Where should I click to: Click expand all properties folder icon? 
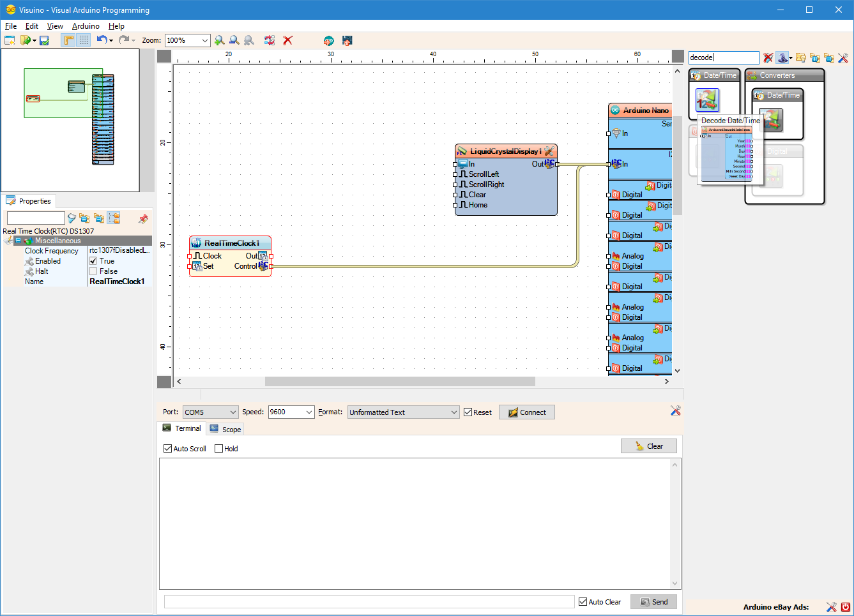84,218
